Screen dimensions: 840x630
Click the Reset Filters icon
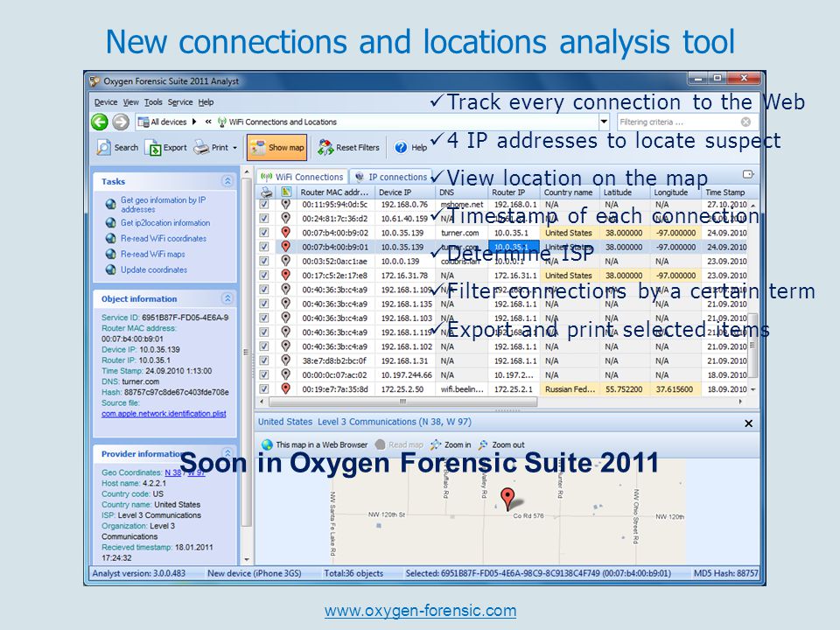point(325,147)
